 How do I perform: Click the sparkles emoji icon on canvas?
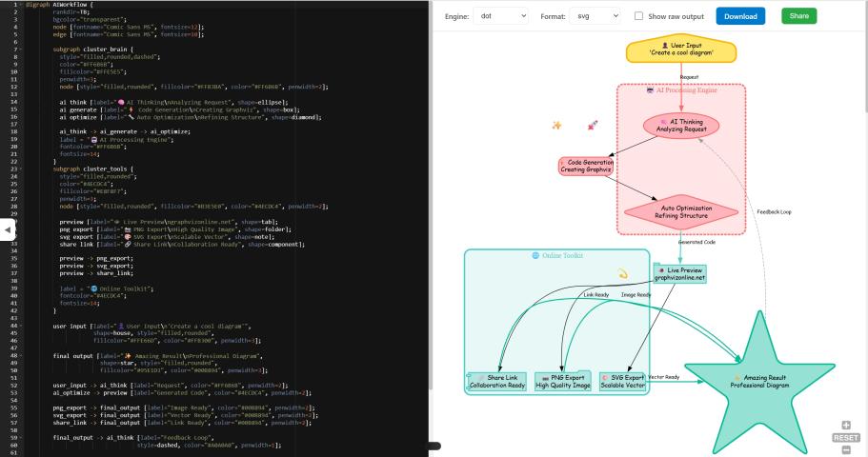[x=556, y=126]
